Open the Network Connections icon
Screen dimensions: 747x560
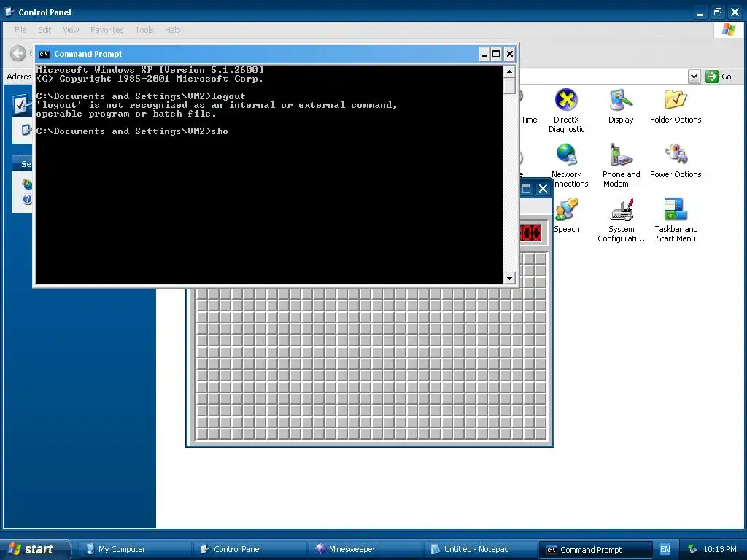click(567, 166)
